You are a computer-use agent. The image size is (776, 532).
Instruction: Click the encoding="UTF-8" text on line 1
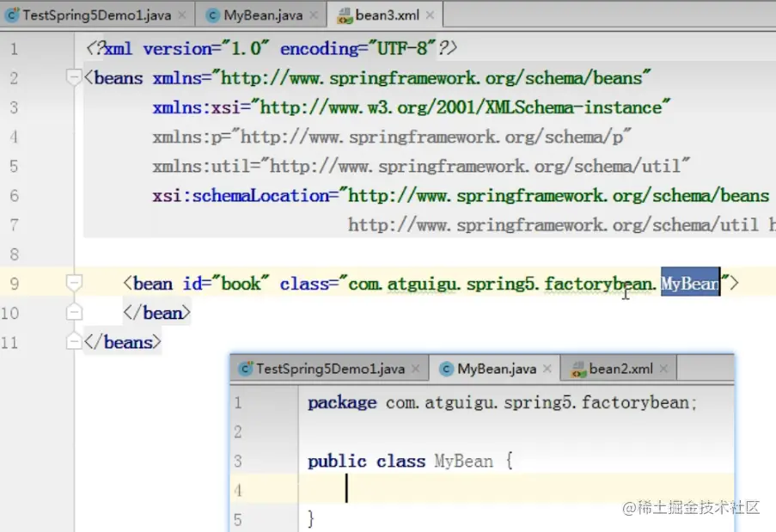358,48
